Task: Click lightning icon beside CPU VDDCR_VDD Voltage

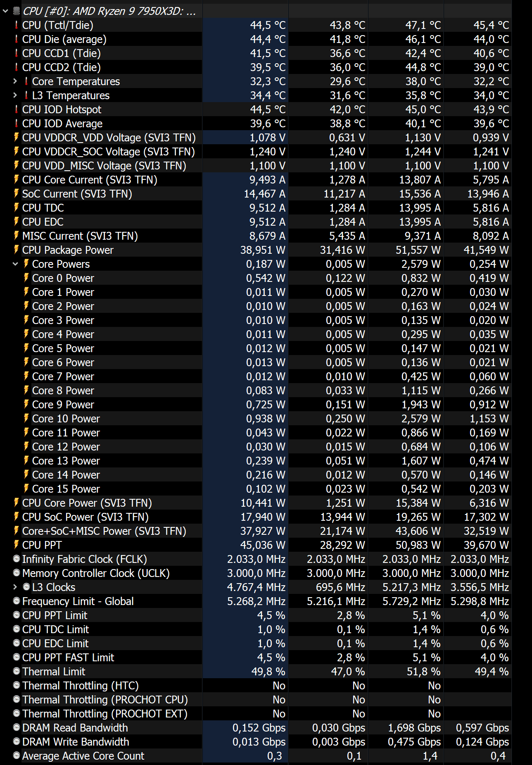Action: point(17,137)
